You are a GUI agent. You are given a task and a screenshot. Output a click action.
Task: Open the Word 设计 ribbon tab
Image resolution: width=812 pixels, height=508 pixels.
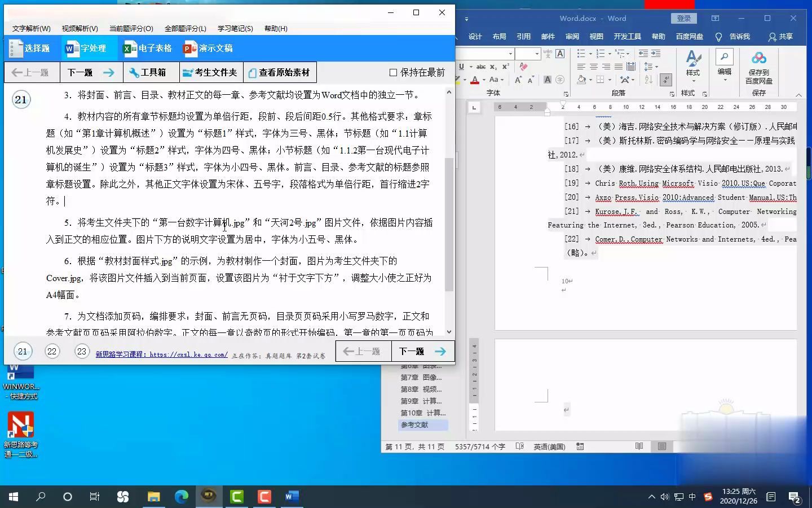[x=475, y=36]
